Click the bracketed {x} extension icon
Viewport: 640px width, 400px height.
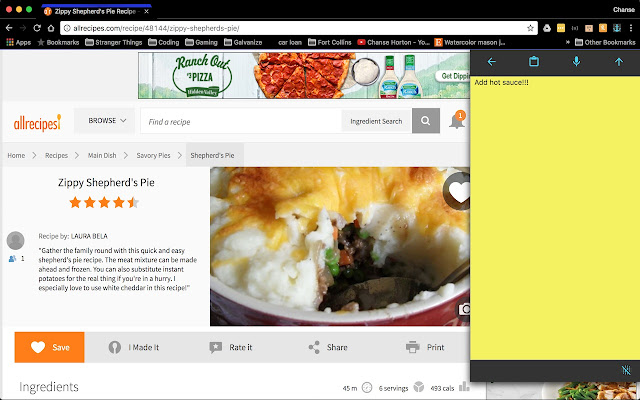pyautogui.click(x=575, y=28)
